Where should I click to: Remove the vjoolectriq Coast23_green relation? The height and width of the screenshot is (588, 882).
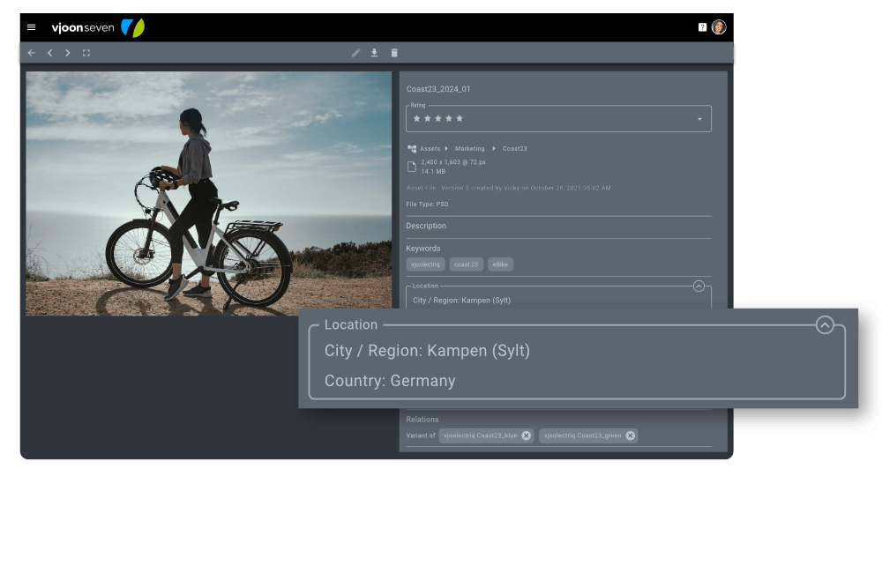point(630,435)
